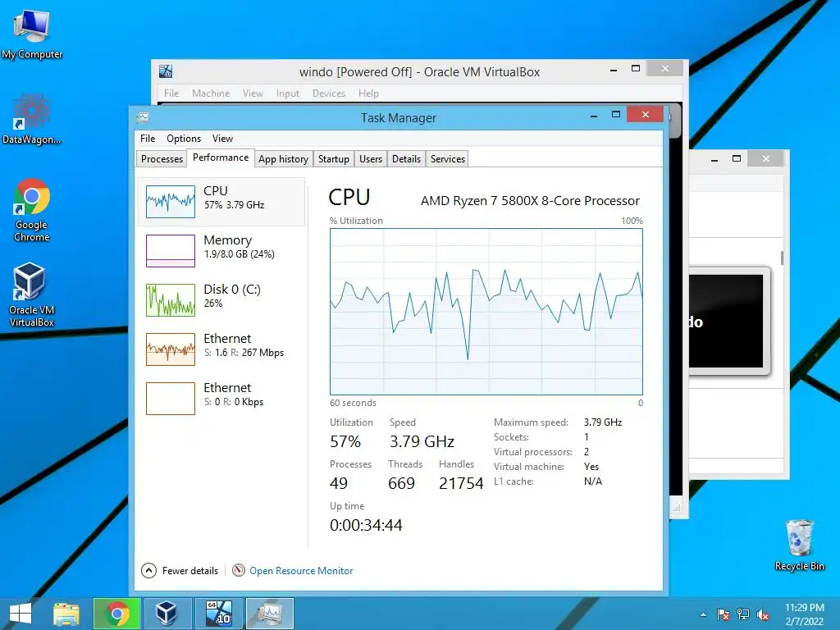Switch to the Performance tab

221,157
